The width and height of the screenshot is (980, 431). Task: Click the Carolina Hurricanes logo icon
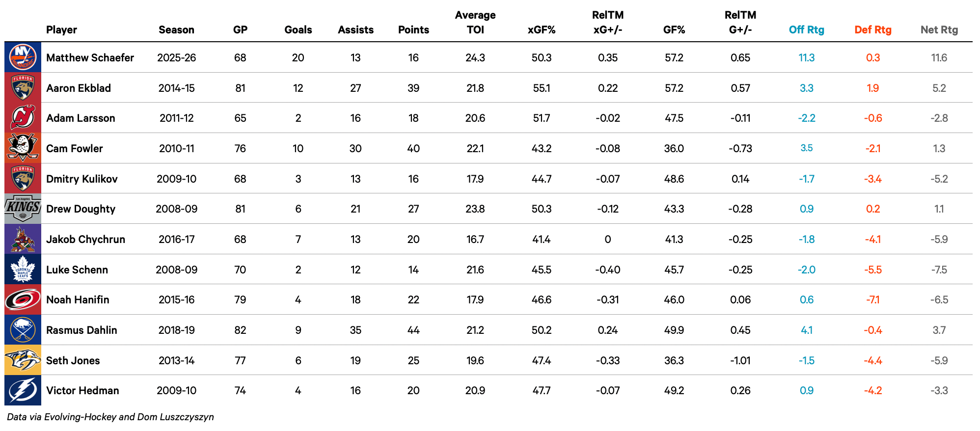(23, 300)
